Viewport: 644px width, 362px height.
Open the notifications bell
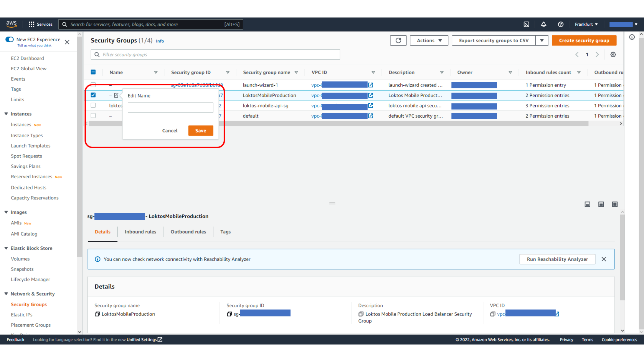[543, 24]
